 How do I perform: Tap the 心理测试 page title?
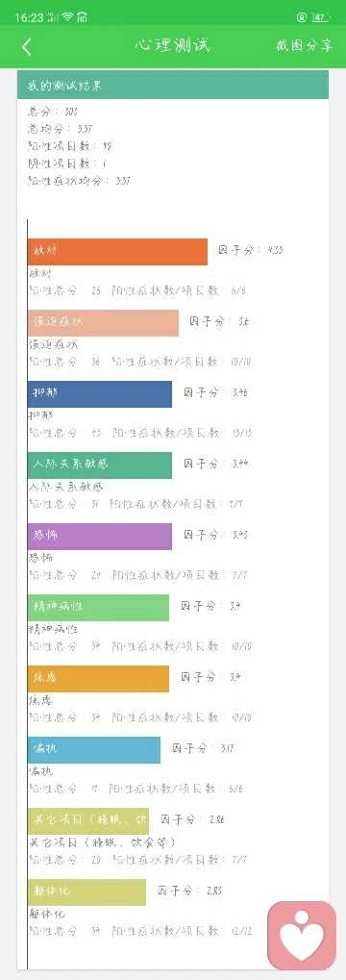pos(173,45)
